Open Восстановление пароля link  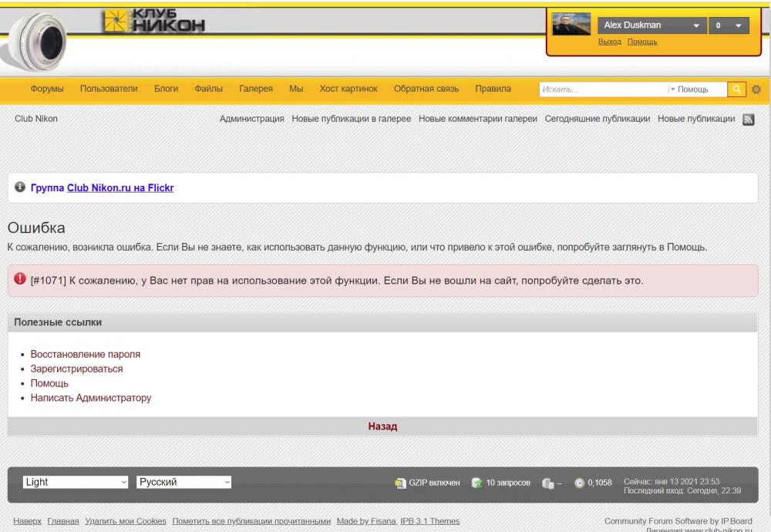[x=86, y=354]
